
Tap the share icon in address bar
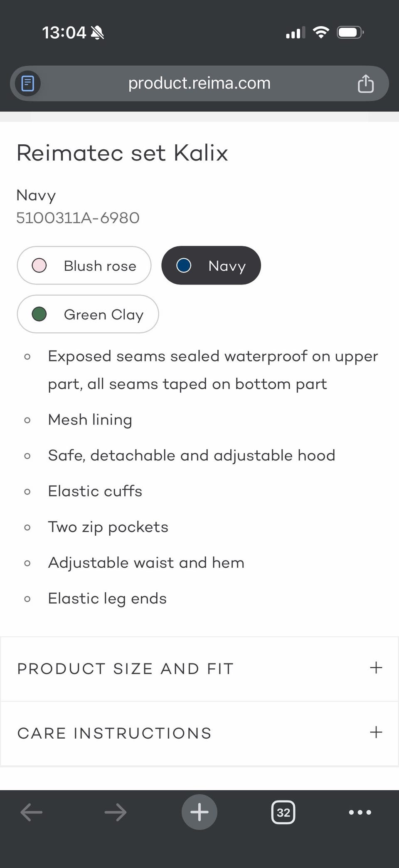pos(365,83)
